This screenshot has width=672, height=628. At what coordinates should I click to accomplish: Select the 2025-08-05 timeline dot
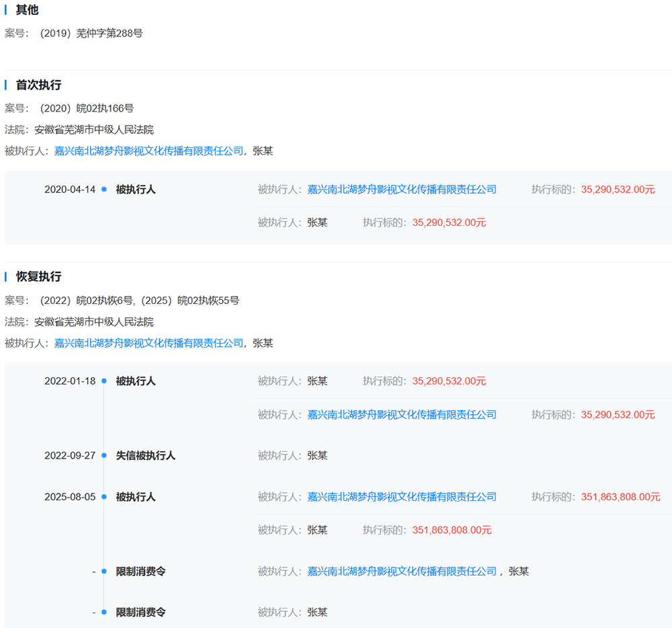[x=104, y=497]
